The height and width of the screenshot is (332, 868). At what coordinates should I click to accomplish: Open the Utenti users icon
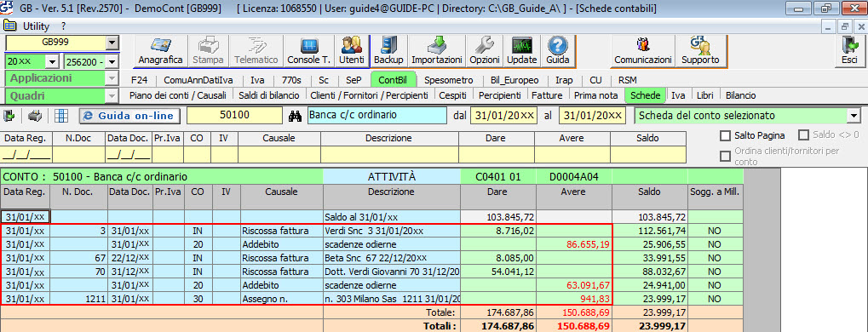pos(352,50)
